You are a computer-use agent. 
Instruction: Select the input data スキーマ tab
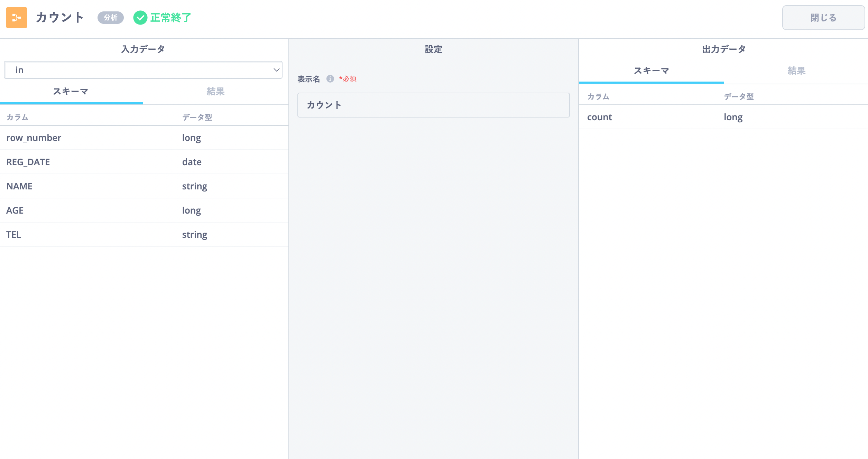click(x=71, y=92)
